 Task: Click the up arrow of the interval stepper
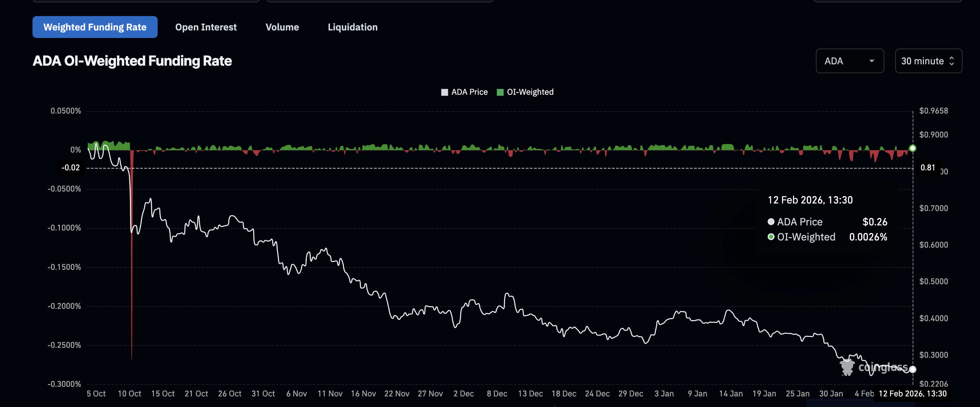point(952,58)
